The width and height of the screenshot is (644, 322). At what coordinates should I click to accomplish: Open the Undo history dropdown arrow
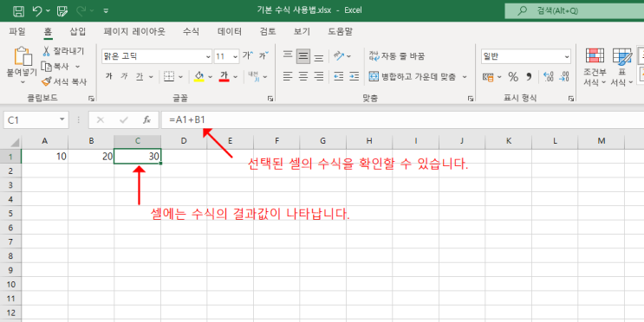[48, 11]
